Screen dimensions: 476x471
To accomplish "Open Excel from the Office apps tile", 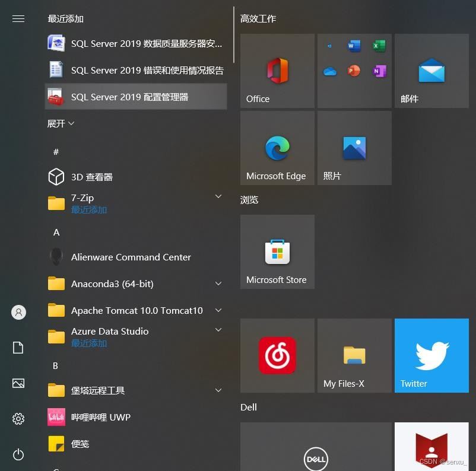I will tap(379, 46).
